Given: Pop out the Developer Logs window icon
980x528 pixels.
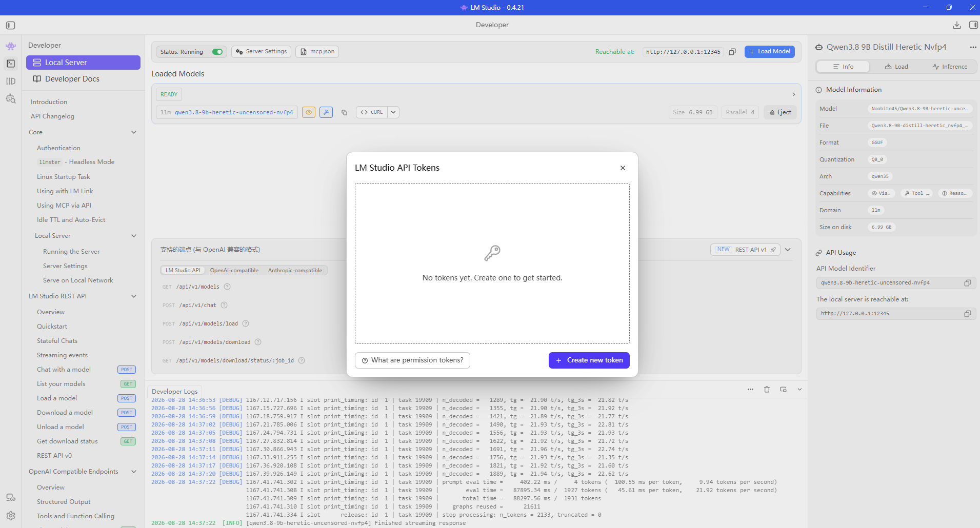Looking at the screenshot, I should [783, 390].
